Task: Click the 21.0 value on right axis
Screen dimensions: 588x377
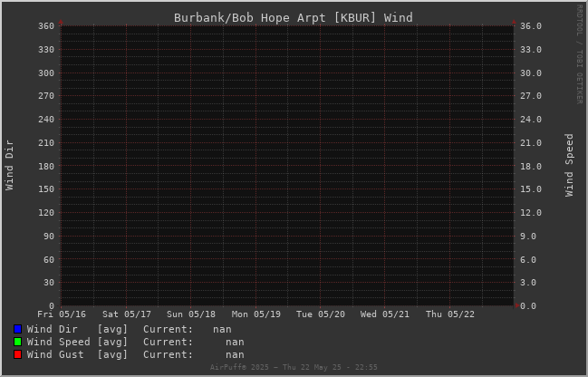Action: click(x=531, y=143)
